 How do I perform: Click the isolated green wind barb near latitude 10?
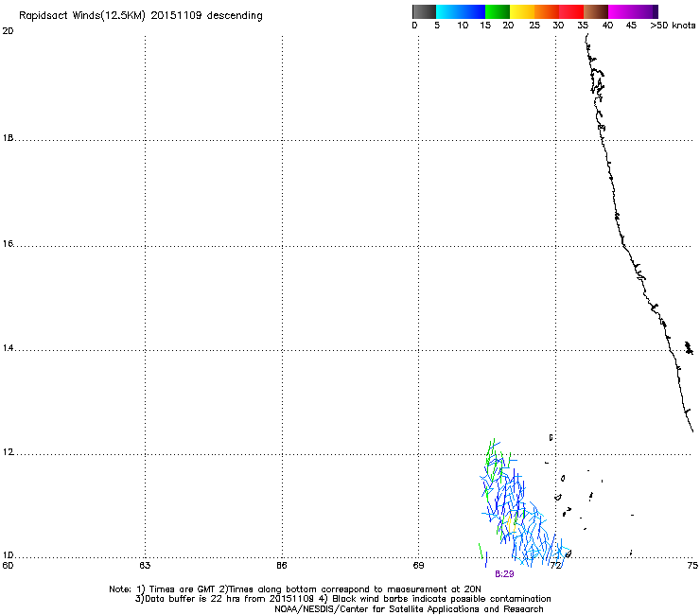[481, 551]
